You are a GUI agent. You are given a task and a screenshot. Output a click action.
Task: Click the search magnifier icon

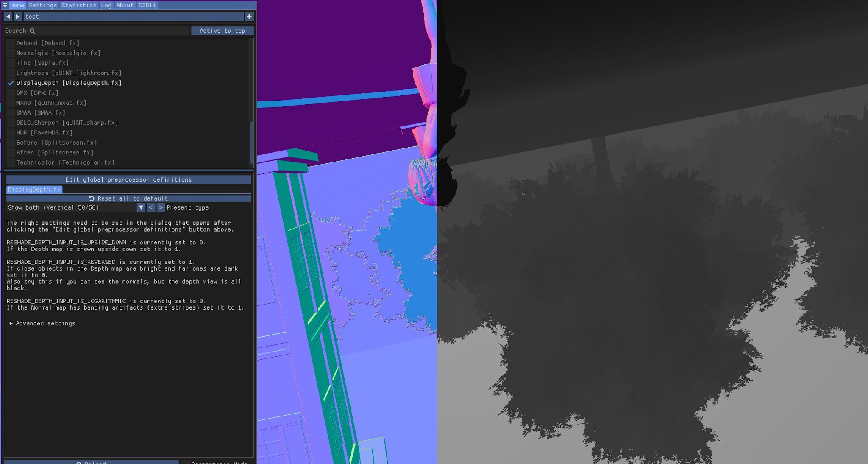32,31
